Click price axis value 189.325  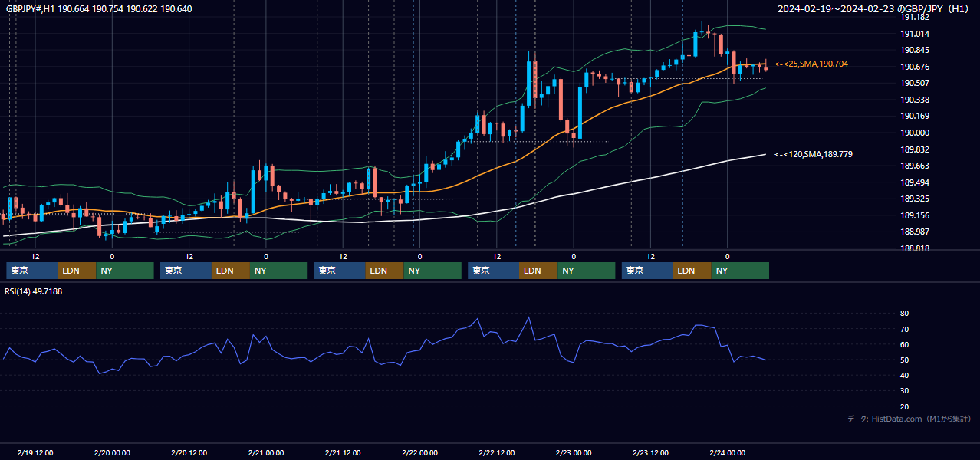[915, 199]
